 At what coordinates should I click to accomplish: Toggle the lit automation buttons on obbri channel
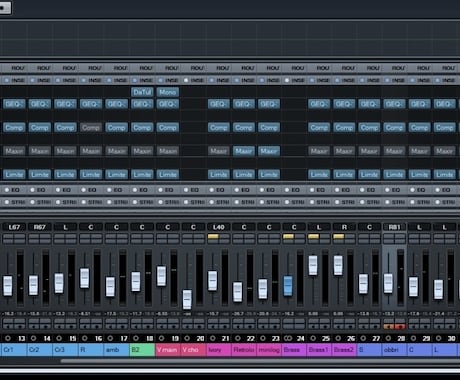394,327
